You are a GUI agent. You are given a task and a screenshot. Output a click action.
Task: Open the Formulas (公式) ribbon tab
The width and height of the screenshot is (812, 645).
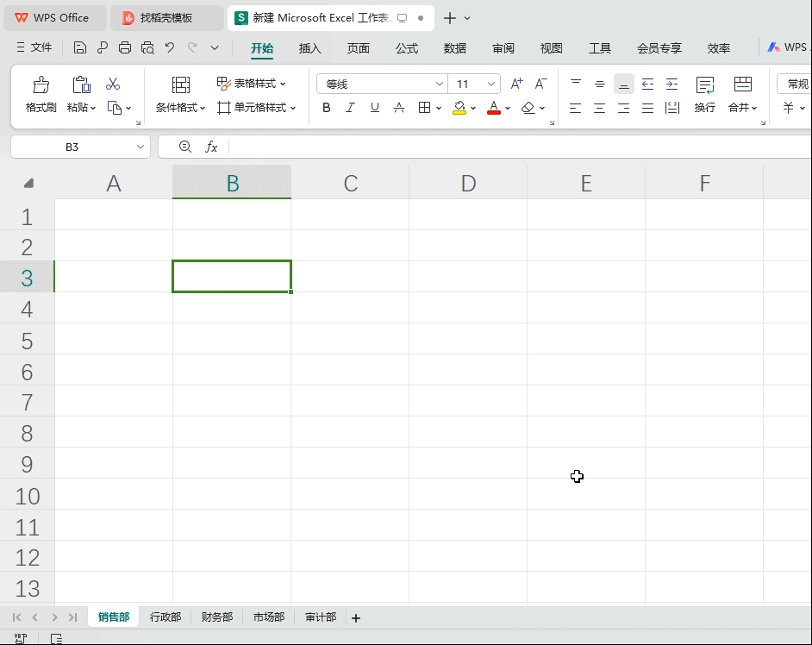407,48
